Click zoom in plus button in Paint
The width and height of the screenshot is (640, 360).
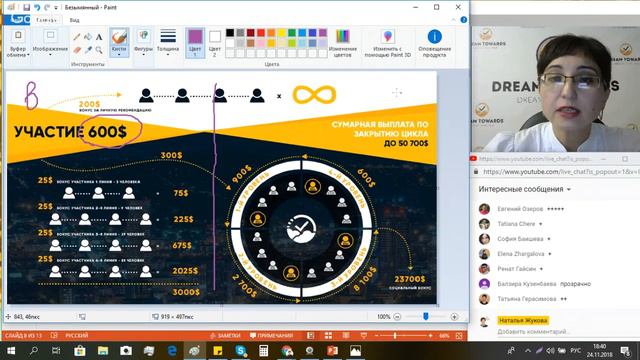click(454, 317)
